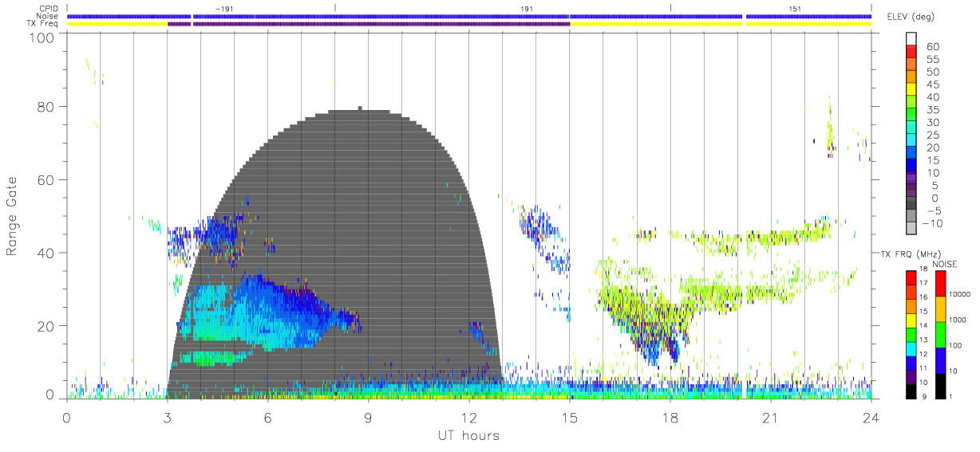Click the '80' tick on Range Gate axis
The image size is (980, 452).
pyautogui.click(x=45, y=106)
